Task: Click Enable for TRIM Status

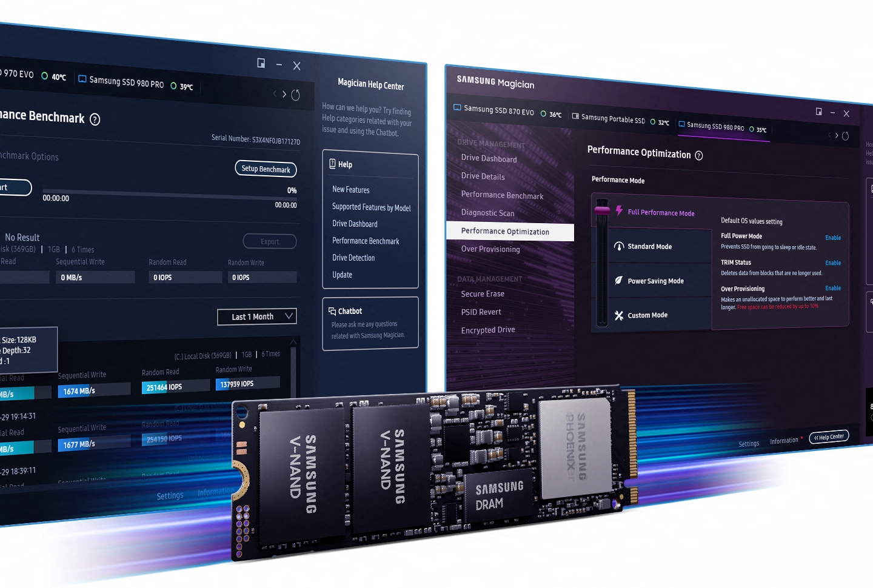Action: pyautogui.click(x=833, y=263)
